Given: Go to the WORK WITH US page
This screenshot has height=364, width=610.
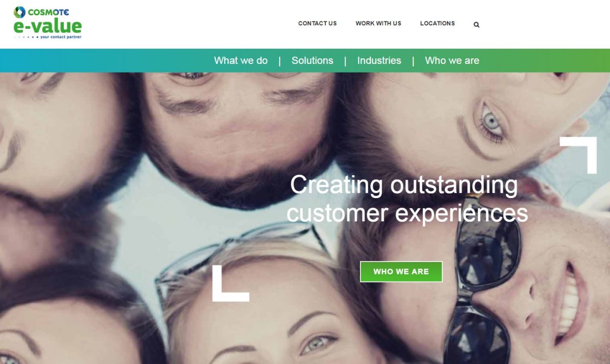Looking at the screenshot, I should tap(378, 23).
